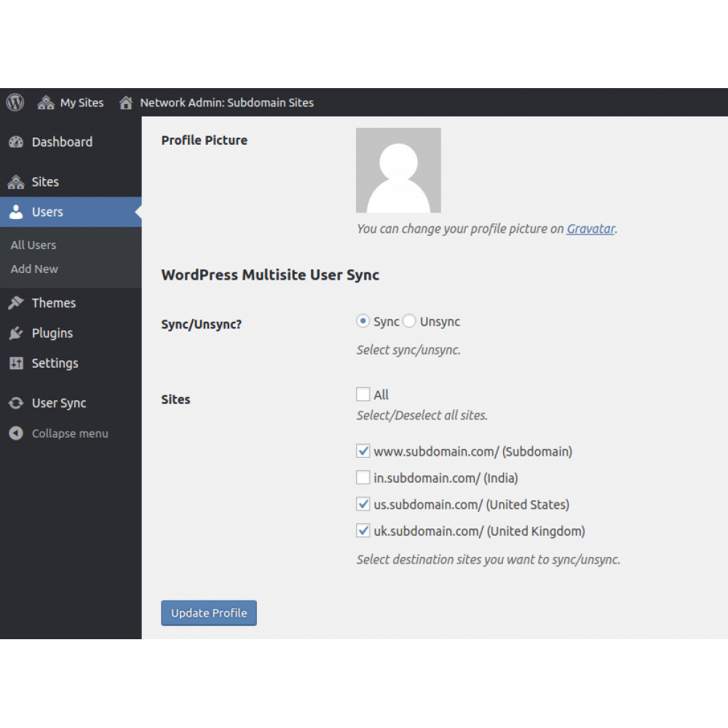The height and width of the screenshot is (728, 728).
Task: Click the Update Profile button
Action: (208, 613)
